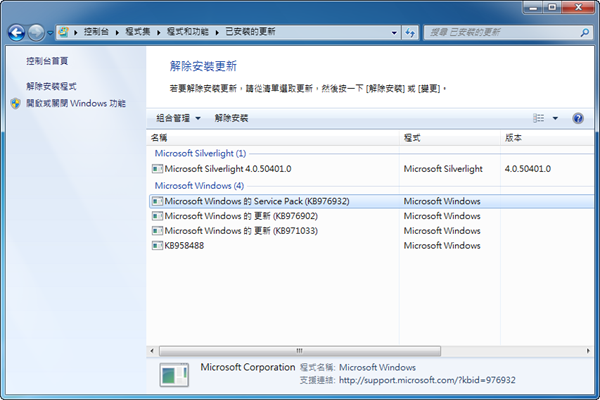600x400 pixels.
Task: Click the blue help question mark icon
Action: [578, 118]
